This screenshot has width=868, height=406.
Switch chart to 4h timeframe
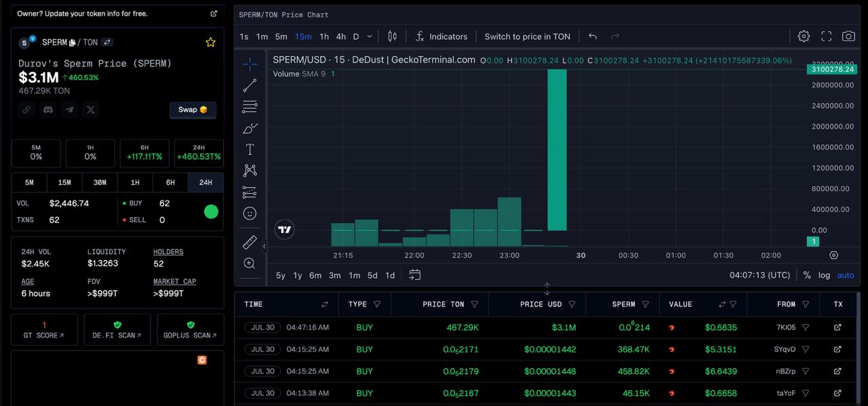[x=340, y=37]
